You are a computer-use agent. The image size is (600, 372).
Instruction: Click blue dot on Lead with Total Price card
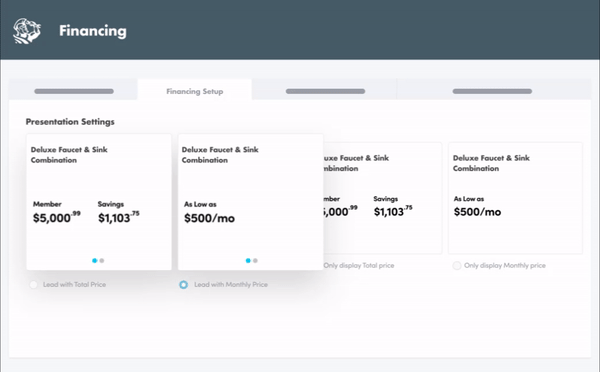click(x=95, y=261)
